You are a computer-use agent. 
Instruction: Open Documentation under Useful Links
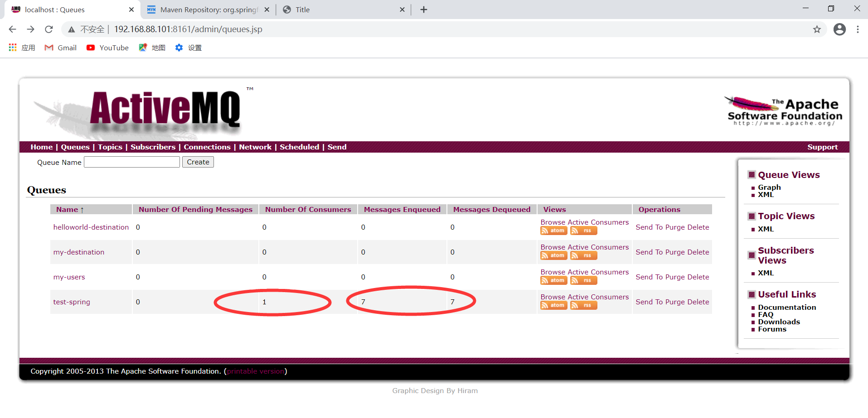pos(787,307)
